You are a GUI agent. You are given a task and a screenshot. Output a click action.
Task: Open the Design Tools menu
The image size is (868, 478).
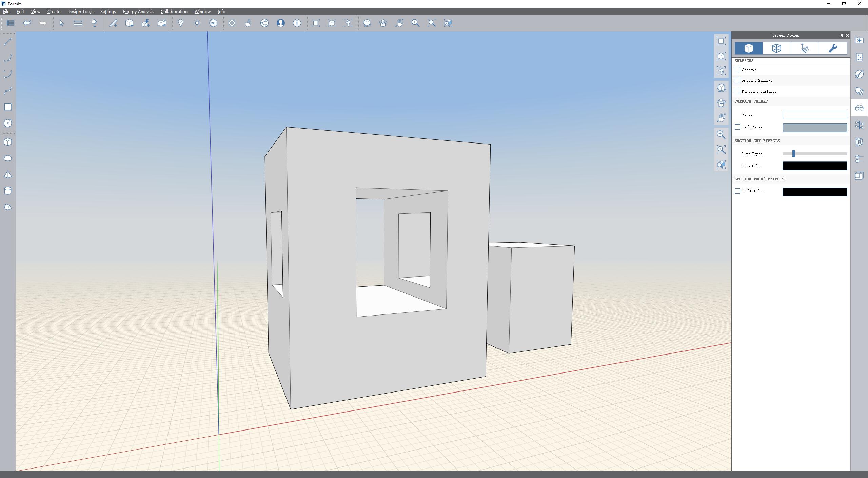click(80, 11)
